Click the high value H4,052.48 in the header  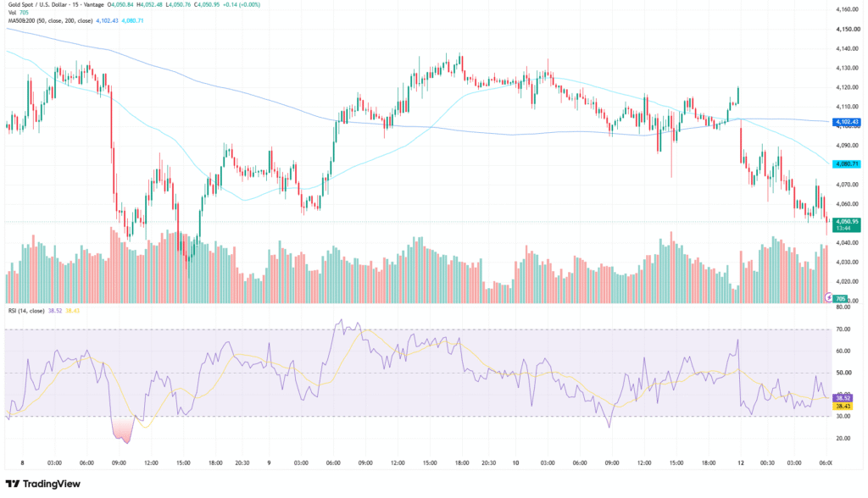click(150, 4)
